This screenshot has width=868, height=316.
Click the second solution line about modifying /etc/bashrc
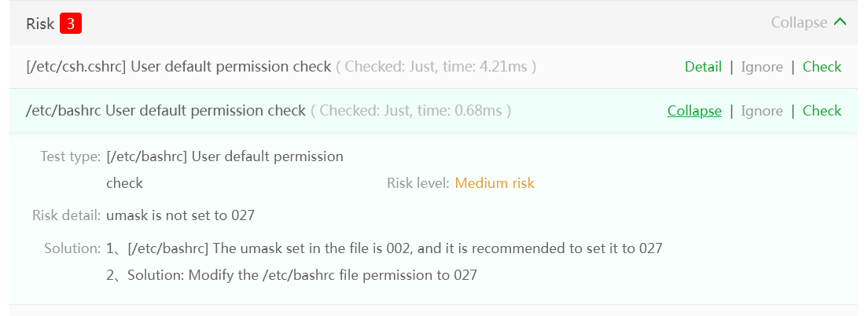tap(292, 275)
